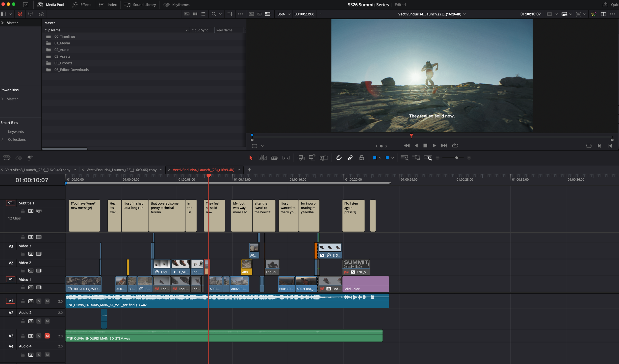The width and height of the screenshot is (619, 364).
Task: Select the arrow Selection mode tool
Action: pos(251,158)
